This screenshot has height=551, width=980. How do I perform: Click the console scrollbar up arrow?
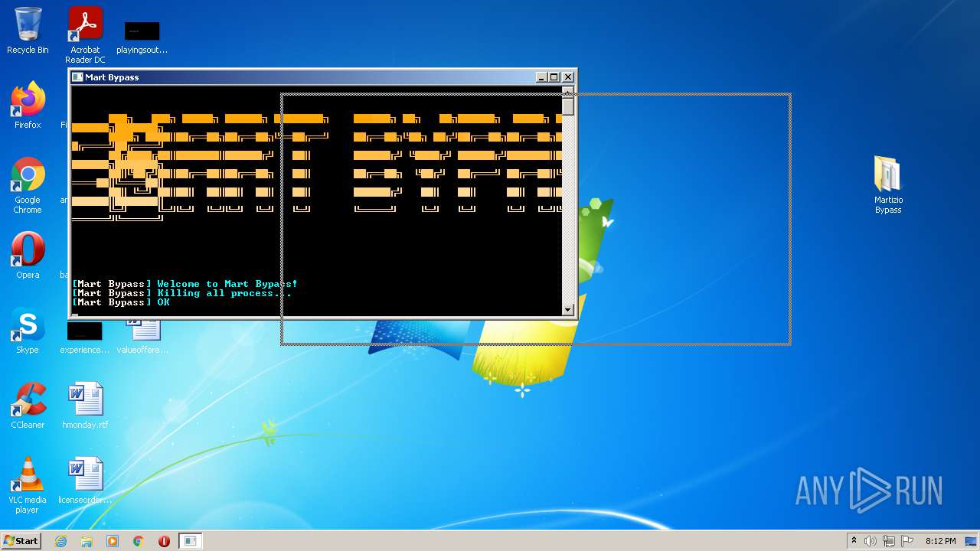[568, 91]
